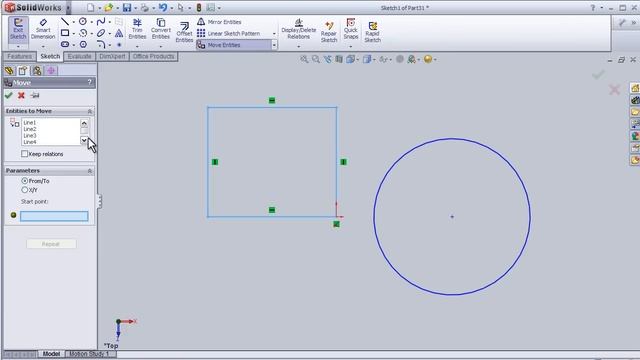640x360 pixels.
Task: Open the PropertyManager tab icon
Action: coord(23,71)
